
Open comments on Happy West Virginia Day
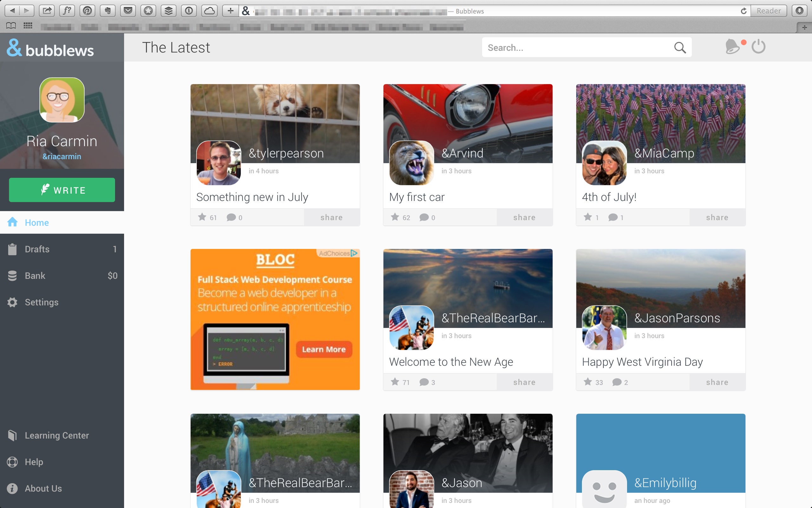(x=617, y=382)
